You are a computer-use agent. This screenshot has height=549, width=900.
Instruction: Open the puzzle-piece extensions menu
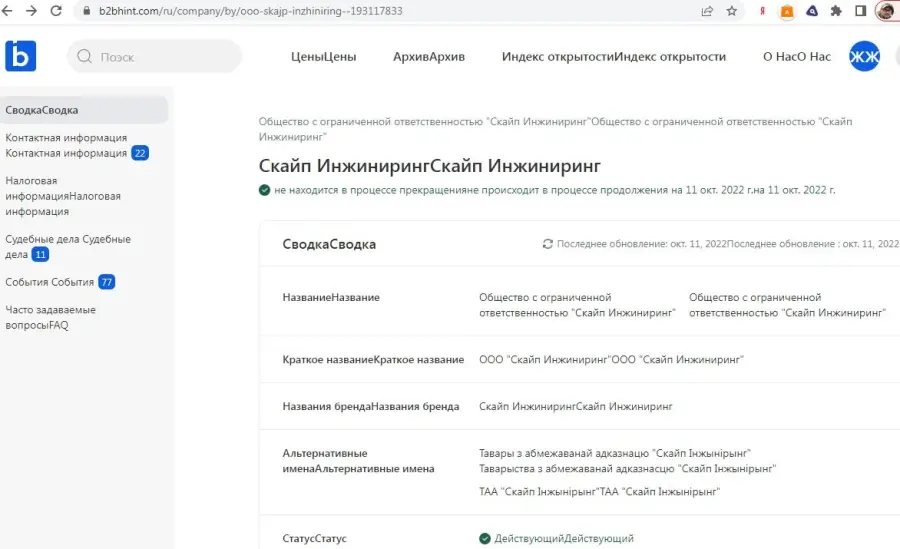click(836, 11)
